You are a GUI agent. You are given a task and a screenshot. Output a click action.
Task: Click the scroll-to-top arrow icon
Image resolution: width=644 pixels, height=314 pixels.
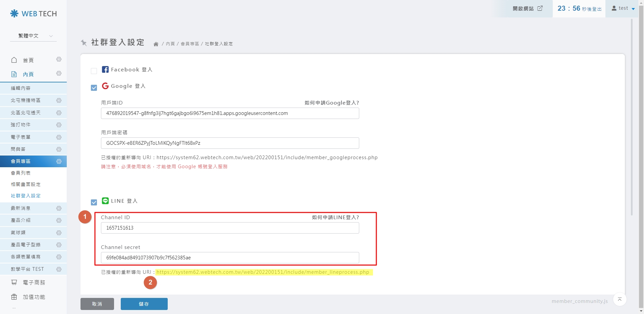pos(620,299)
